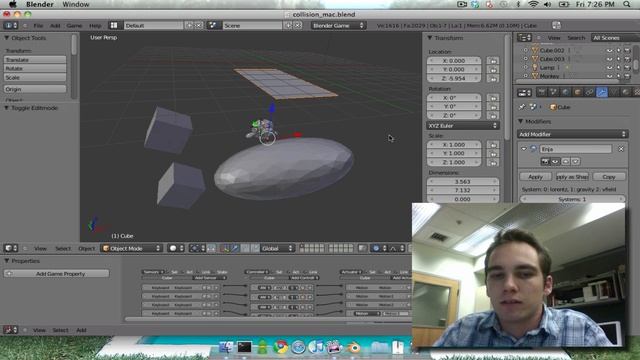Open the Blender Game engine dropdown

point(338,25)
